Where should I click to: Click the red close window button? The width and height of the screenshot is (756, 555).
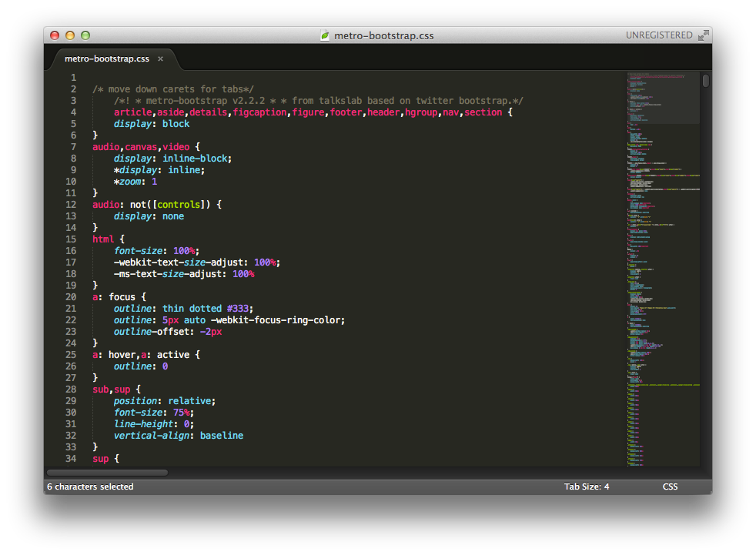[55, 35]
